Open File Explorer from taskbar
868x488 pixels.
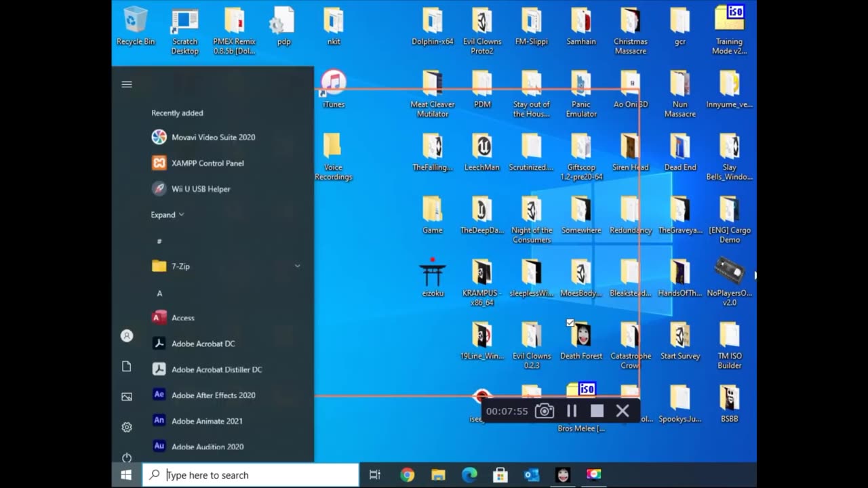[x=438, y=475]
